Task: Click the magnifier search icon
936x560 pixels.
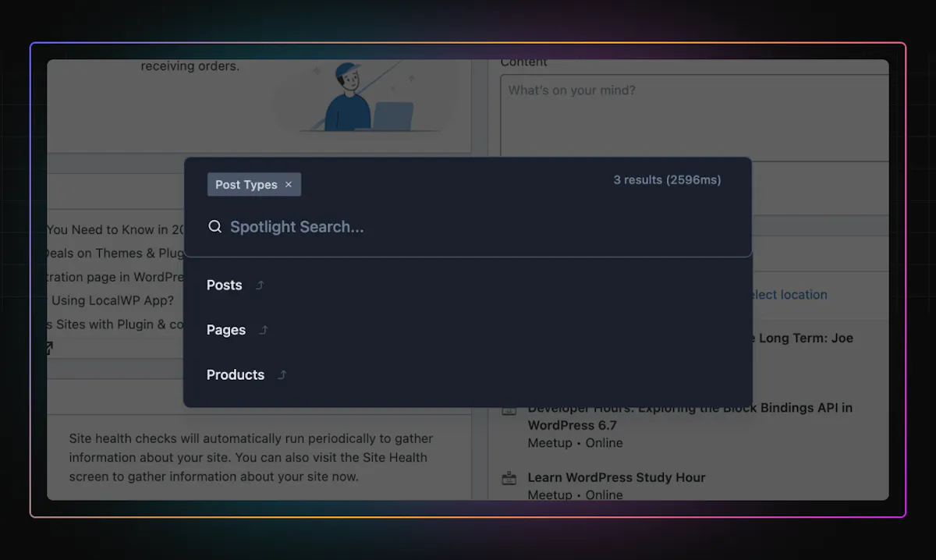Action: tap(215, 227)
